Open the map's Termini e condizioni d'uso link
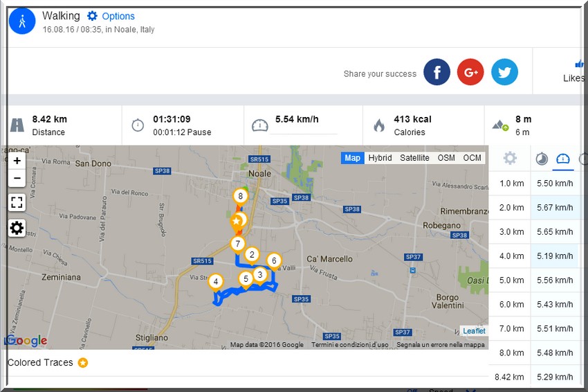 (x=349, y=345)
